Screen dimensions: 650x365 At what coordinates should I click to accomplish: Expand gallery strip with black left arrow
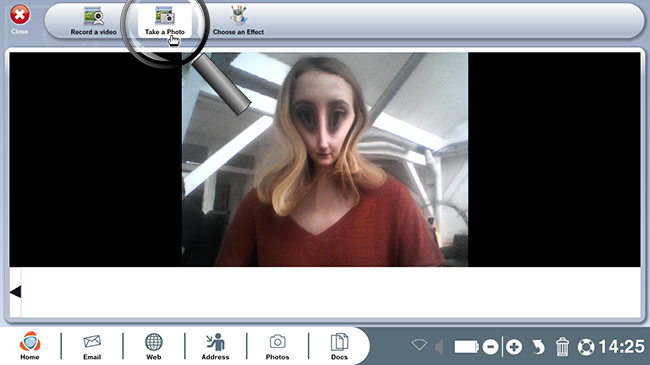[15, 292]
